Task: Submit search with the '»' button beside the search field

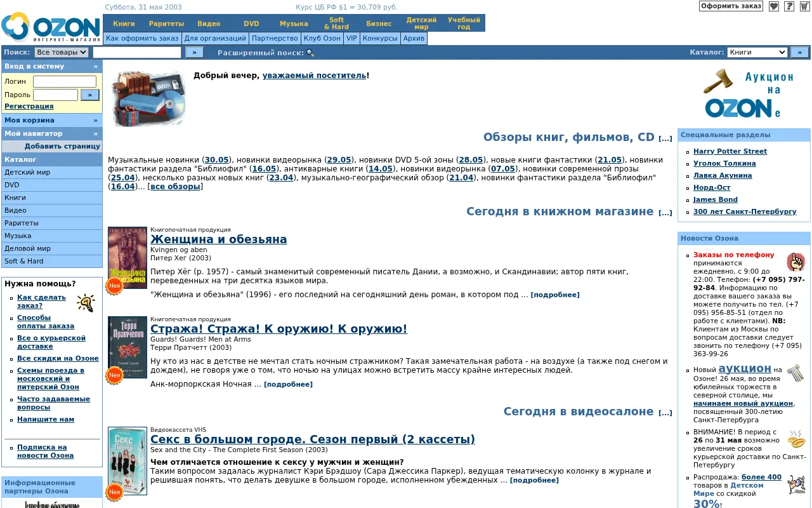Action: 194,53
